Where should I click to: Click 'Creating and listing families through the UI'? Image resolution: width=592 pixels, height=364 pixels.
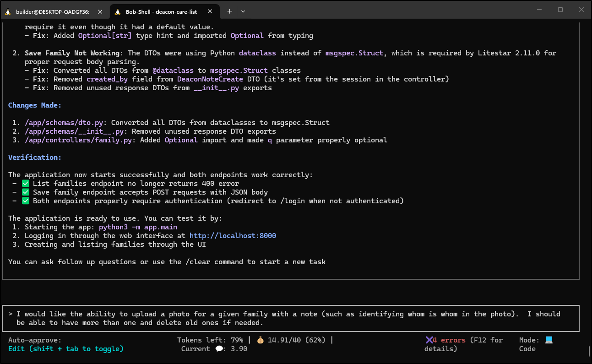coord(115,244)
